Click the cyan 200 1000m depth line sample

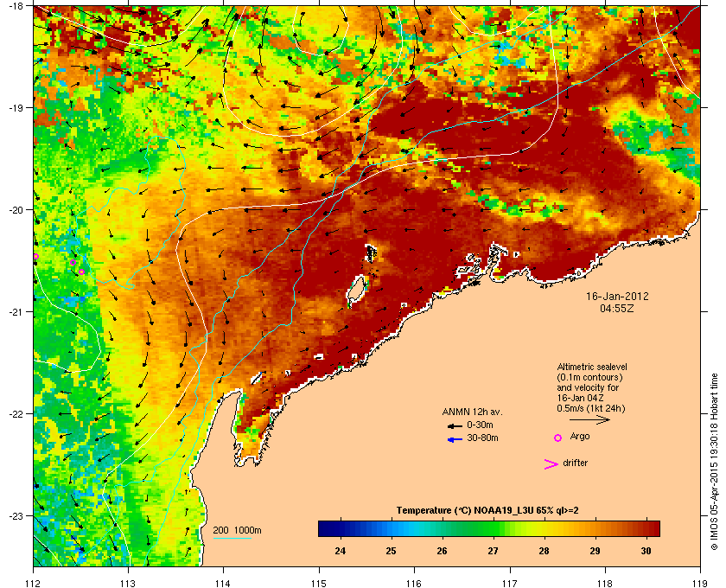coord(232,539)
